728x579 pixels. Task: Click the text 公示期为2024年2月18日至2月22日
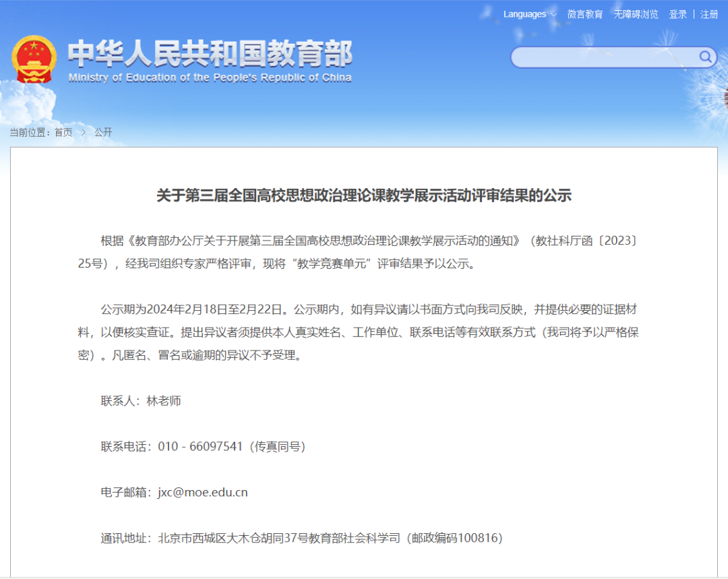tap(191, 309)
